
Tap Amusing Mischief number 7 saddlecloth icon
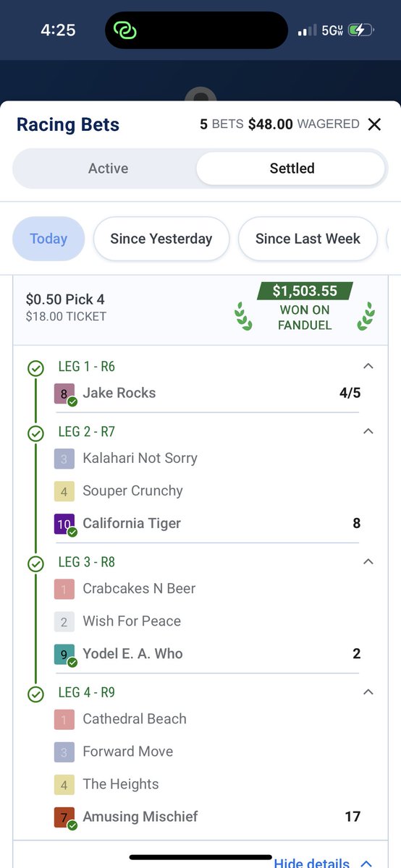pos(64,817)
